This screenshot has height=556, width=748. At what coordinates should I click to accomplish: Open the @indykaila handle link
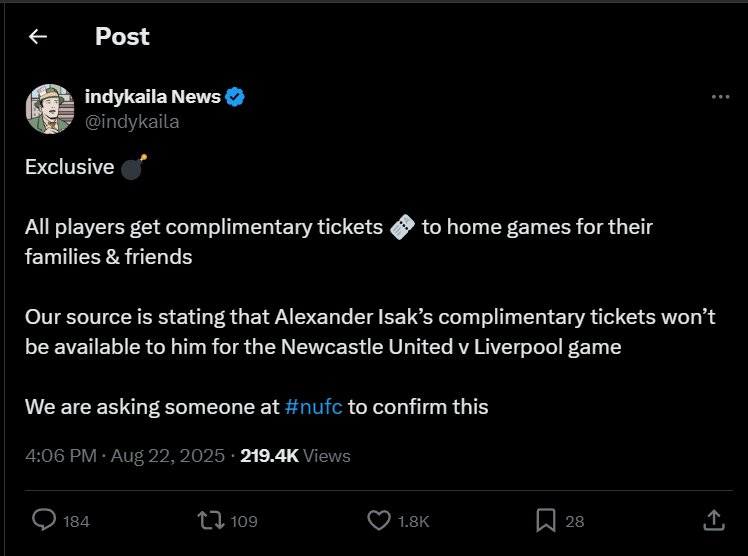[132, 122]
